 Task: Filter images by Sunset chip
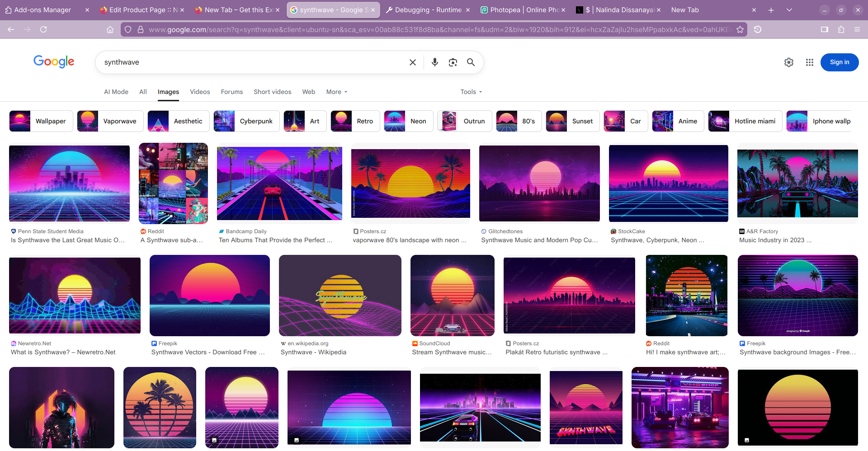pos(573,121)
